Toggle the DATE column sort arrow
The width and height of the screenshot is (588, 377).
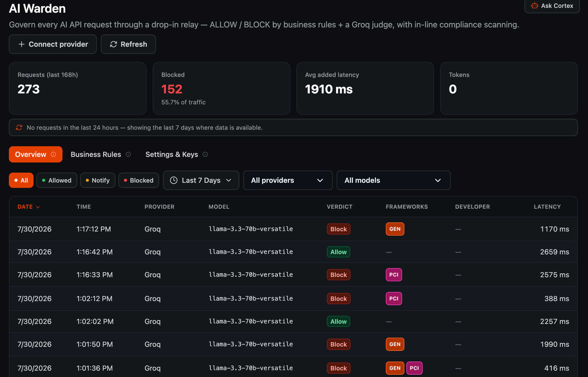(x=38, y=207)
